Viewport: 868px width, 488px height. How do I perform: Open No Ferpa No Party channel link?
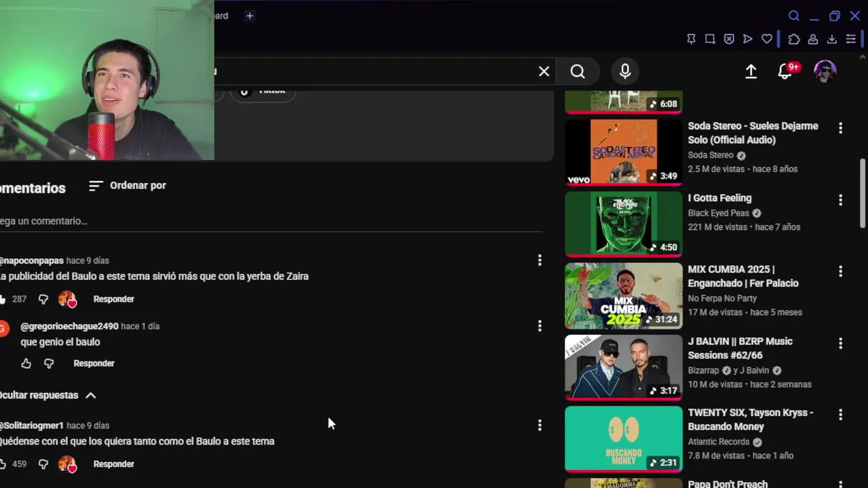pos(722,298)
